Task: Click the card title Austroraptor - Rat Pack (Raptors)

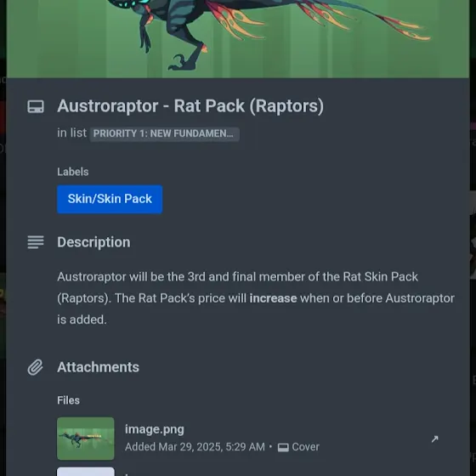Action: click(190, 106)
